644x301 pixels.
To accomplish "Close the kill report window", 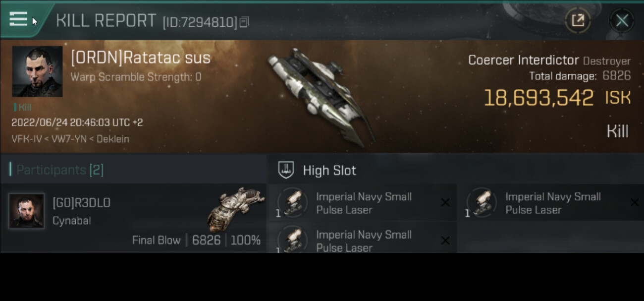I will click(x=622, y=20).
